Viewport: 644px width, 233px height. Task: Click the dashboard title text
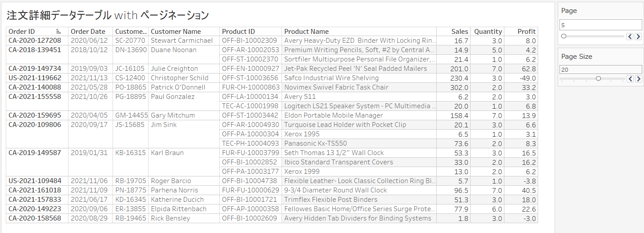tap(108, 16)
